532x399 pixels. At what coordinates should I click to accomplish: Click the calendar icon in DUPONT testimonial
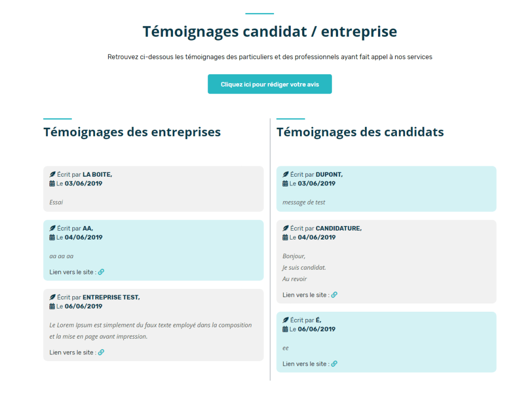point(285,183)
